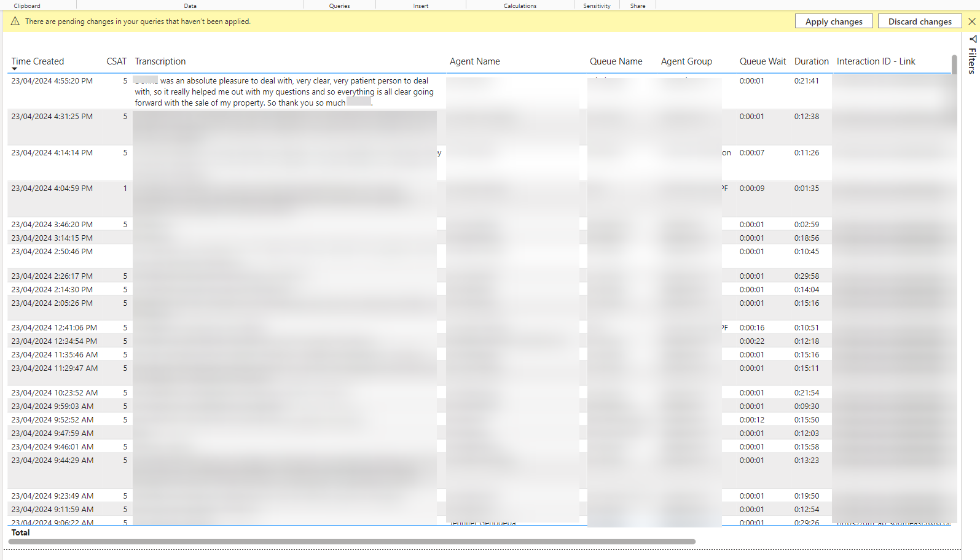
Task: Click the sort arrow under Time Created
Action: (14, 69)
